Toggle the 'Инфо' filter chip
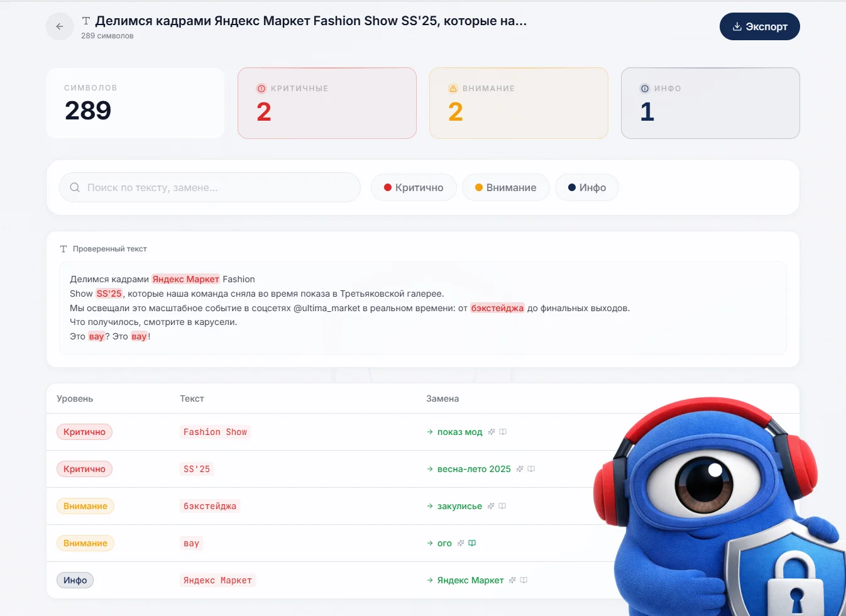Screen dimensions: 846x616 pos(586,187)
